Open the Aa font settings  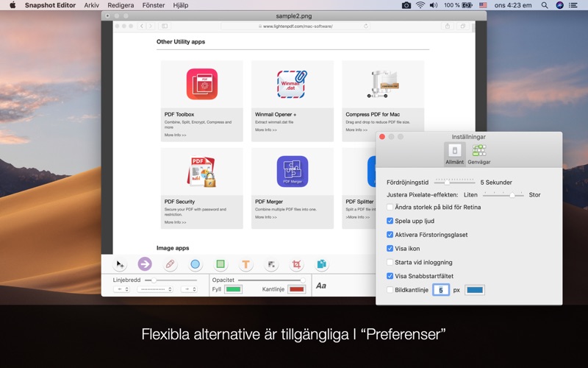(321, 286)
